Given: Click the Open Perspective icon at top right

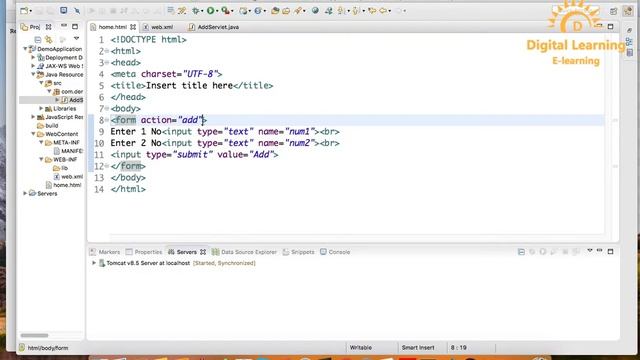Looking at the screenshot, I should 613,11.
